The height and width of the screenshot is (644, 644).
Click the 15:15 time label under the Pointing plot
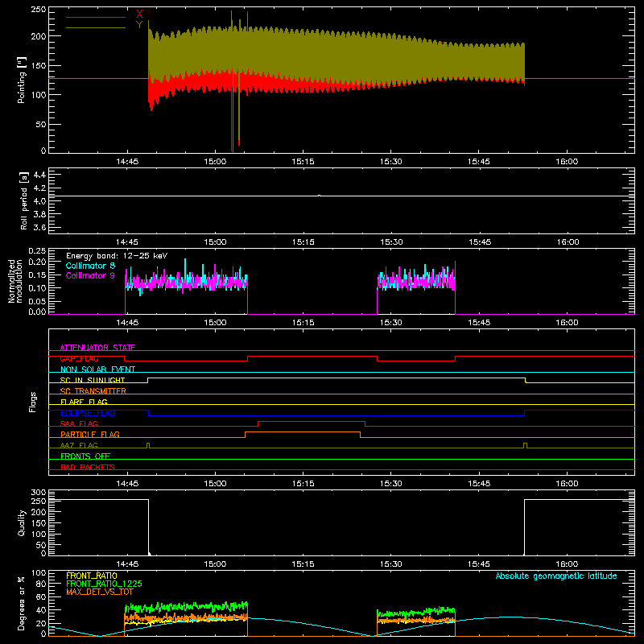[303, 162]
